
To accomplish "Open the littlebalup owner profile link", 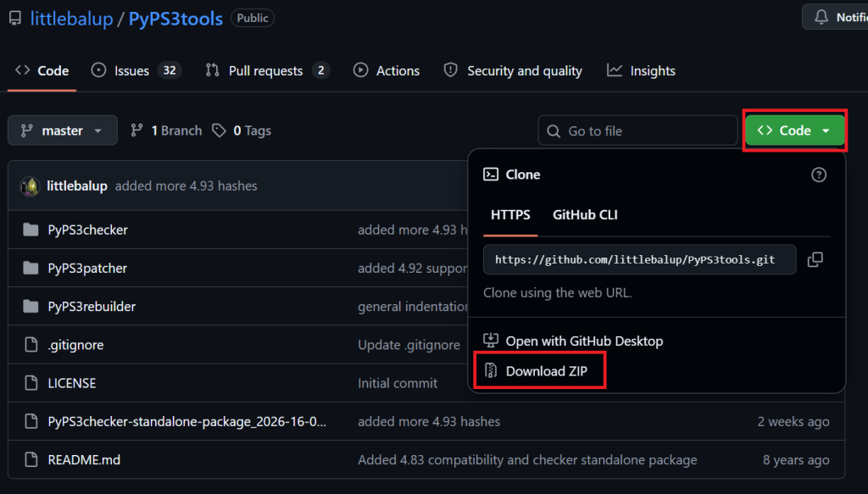I will click(71, 19).
